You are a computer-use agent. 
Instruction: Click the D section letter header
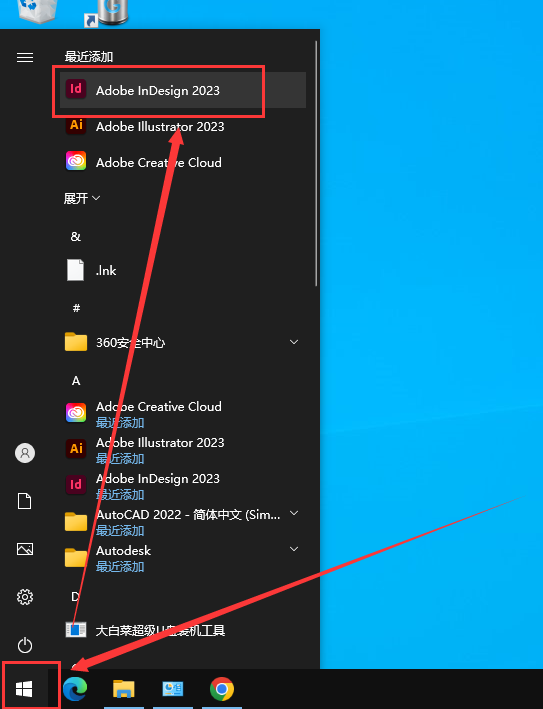pos(76,597)
